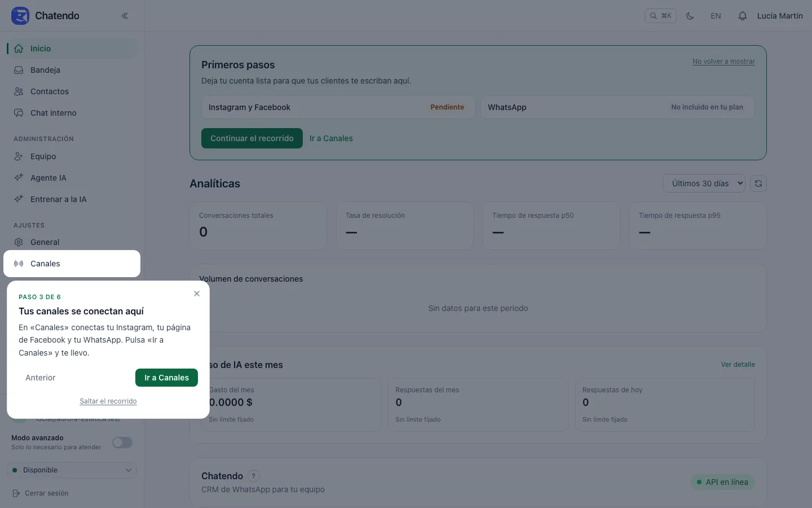The height and width of the screenshot is (508, 812).
Task: Expand the Disponible status selector
Action: 72,470
